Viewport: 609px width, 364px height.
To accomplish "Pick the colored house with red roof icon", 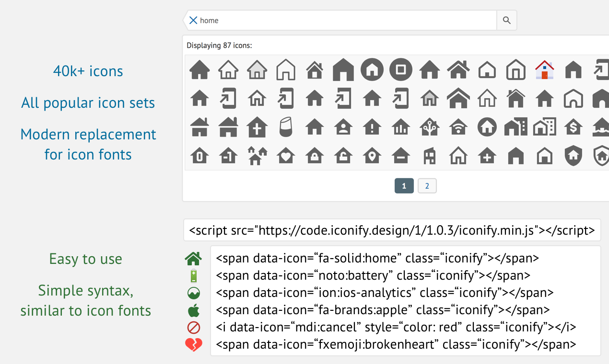I will (x=545, y=70).
